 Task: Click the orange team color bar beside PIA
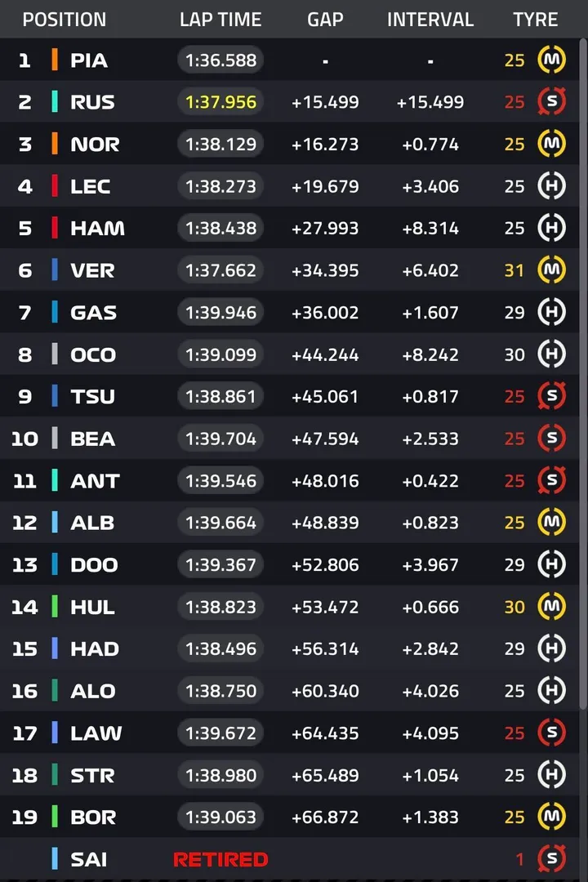click(55, 60)
